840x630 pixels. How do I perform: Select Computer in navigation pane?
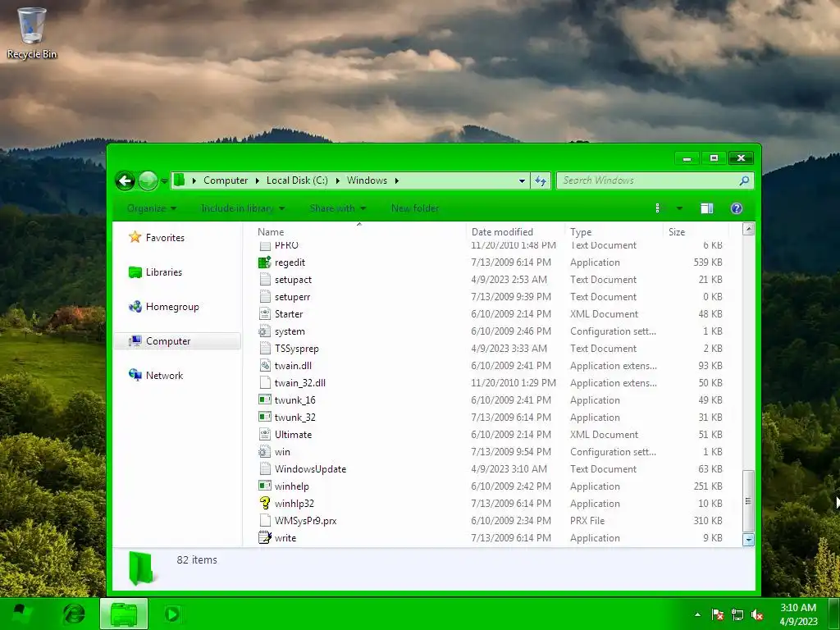[177, 341]
